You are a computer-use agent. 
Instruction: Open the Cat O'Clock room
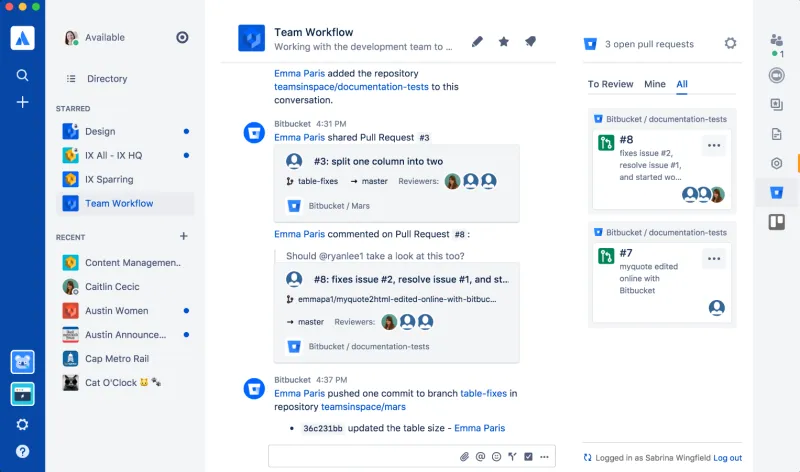click(125, 383)
